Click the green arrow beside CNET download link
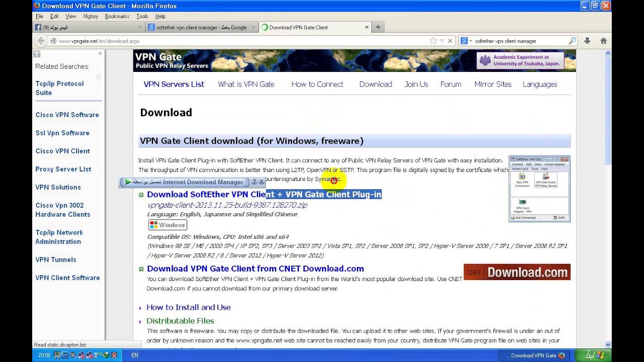The image size is (644, 362). [x=141, y=269]
